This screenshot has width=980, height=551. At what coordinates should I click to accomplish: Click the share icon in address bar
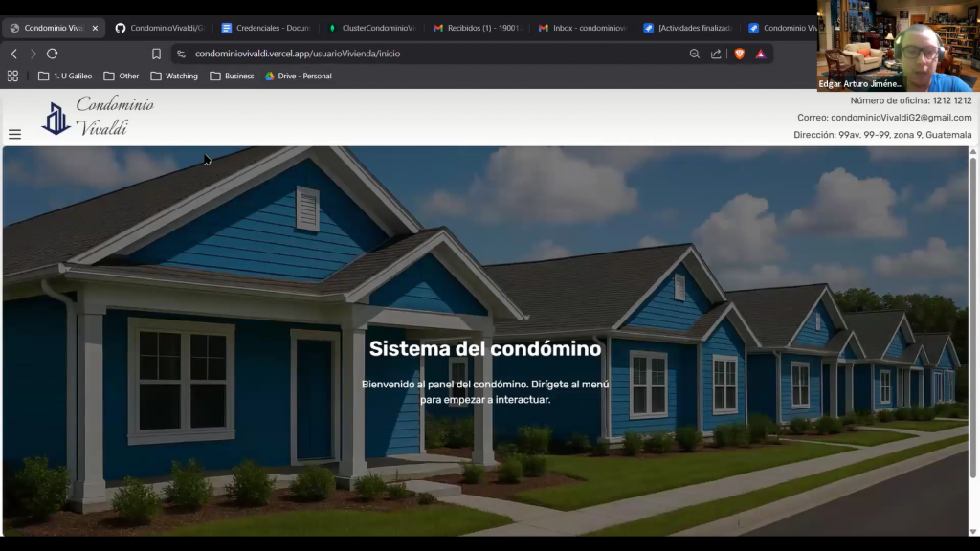tap(716, 55)
